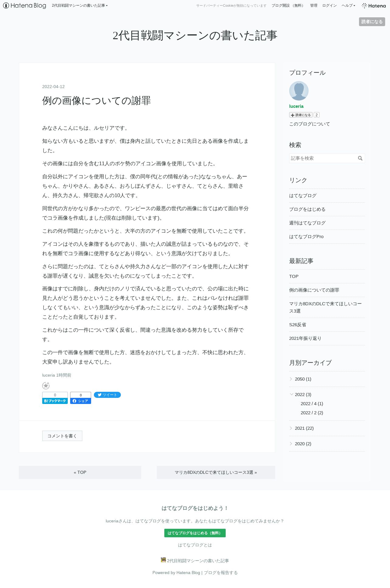
Task: Expand the 2021 archive year
Action: 291,428
